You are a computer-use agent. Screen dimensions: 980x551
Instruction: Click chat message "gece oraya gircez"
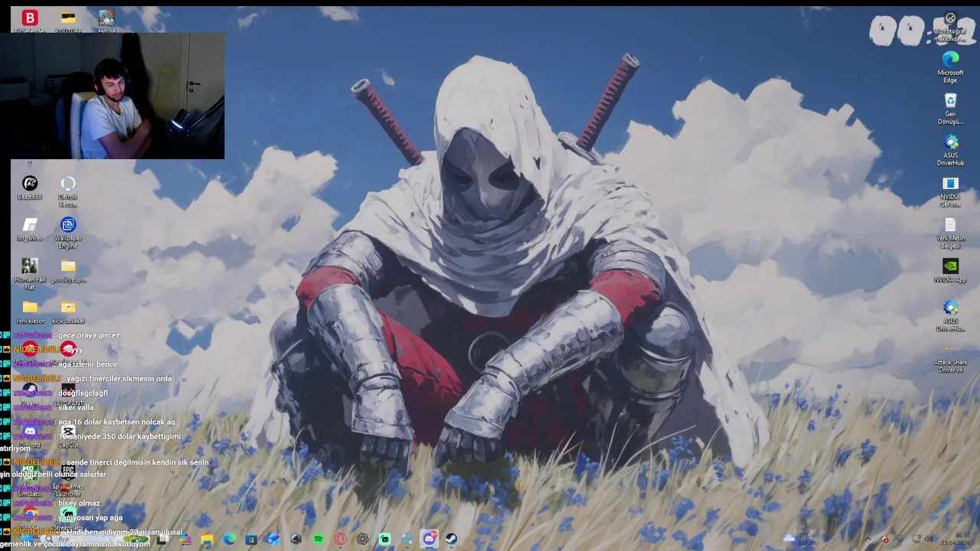[89, 335]
